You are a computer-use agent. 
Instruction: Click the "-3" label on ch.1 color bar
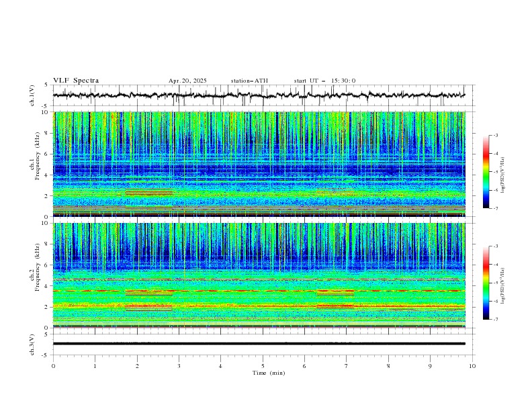coord(495,135)
